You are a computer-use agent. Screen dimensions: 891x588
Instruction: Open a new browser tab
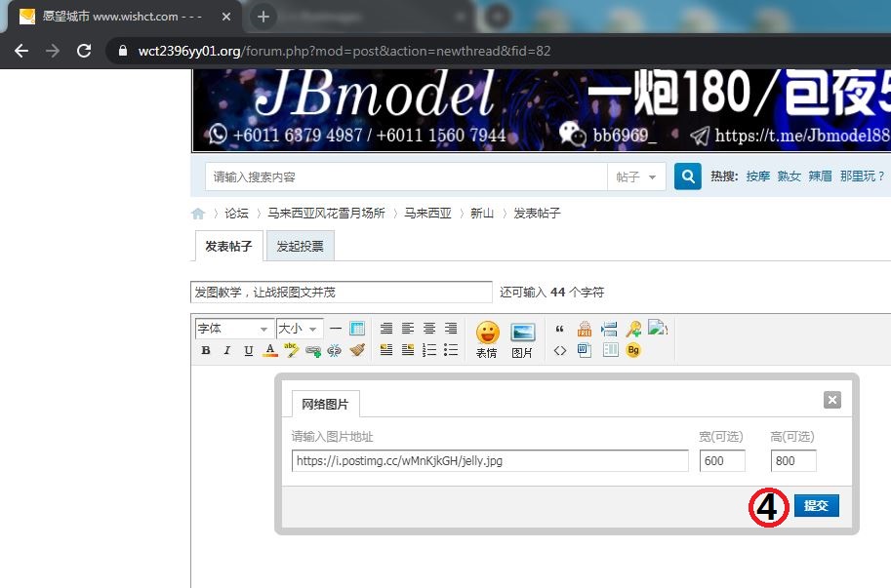263,17
